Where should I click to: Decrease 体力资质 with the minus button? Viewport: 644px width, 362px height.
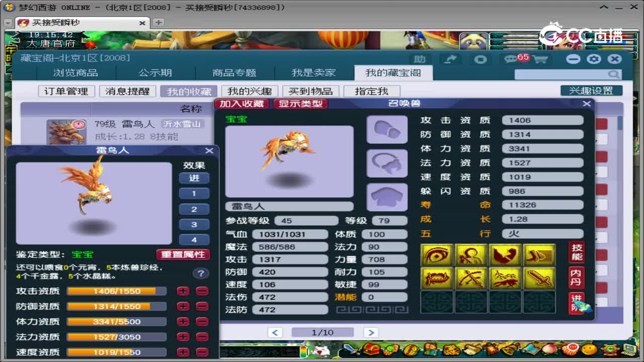coord(202,322)
